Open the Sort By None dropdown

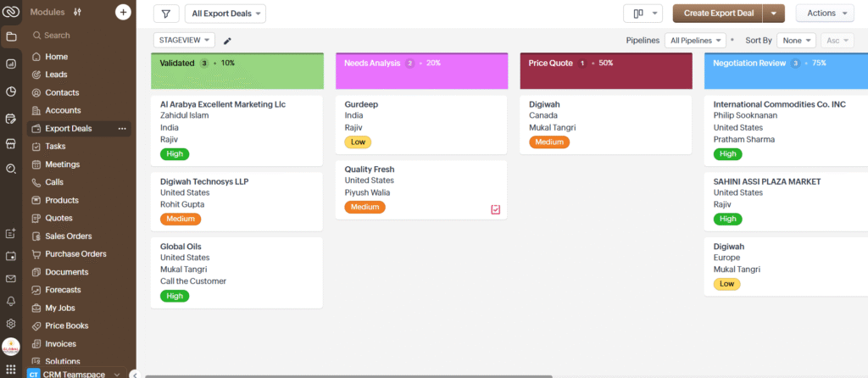797,41
